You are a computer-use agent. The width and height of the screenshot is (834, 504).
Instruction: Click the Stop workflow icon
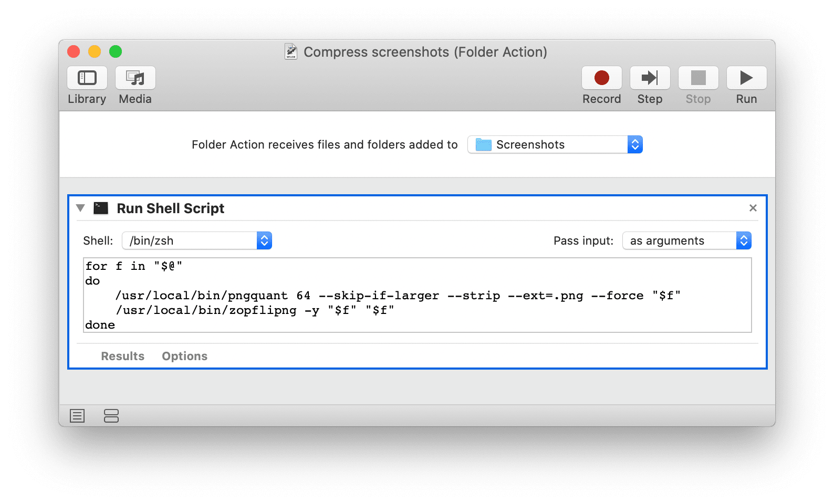[x=698, y=78]
